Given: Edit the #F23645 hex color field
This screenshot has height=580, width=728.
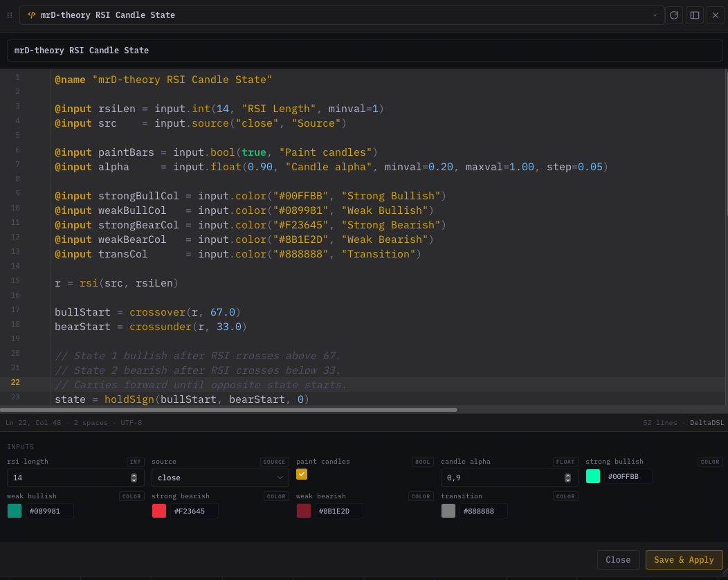Looking at the screenshot, I should click(x=194, y=511).
